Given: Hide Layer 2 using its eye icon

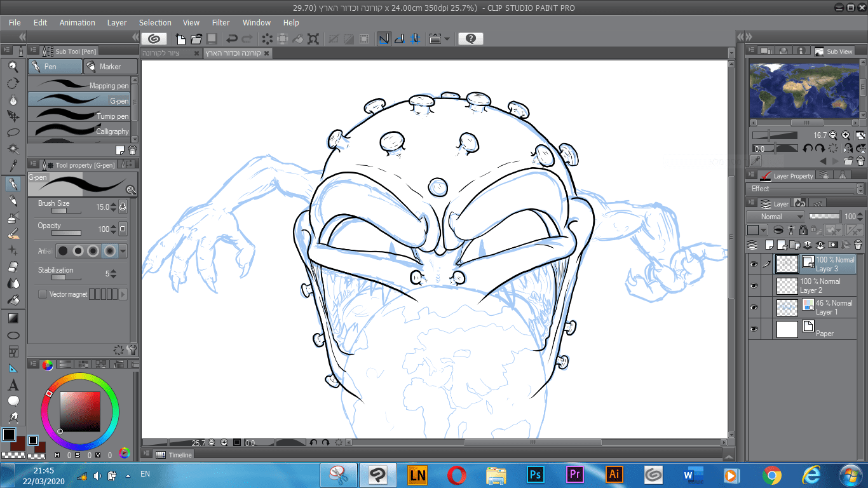Looking at the screenshot, I should point(754,286).
